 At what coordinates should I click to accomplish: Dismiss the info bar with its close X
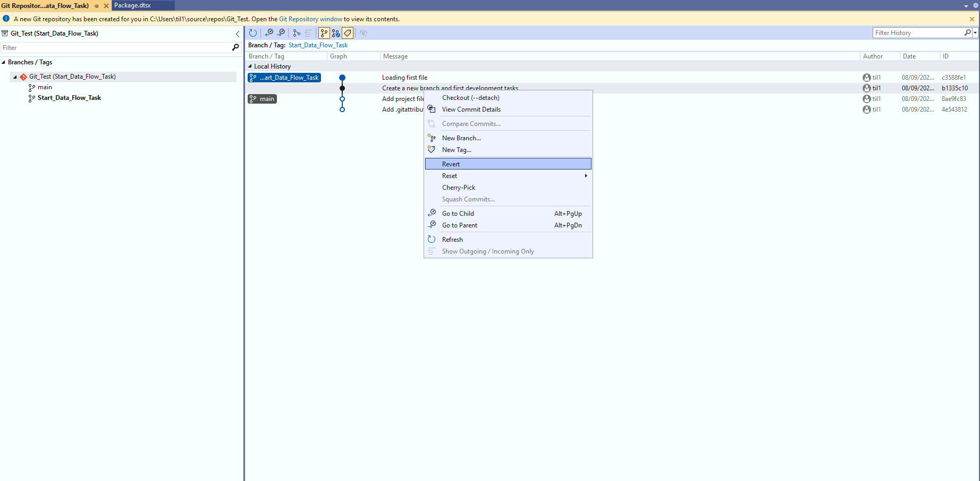tap(972, 19)
